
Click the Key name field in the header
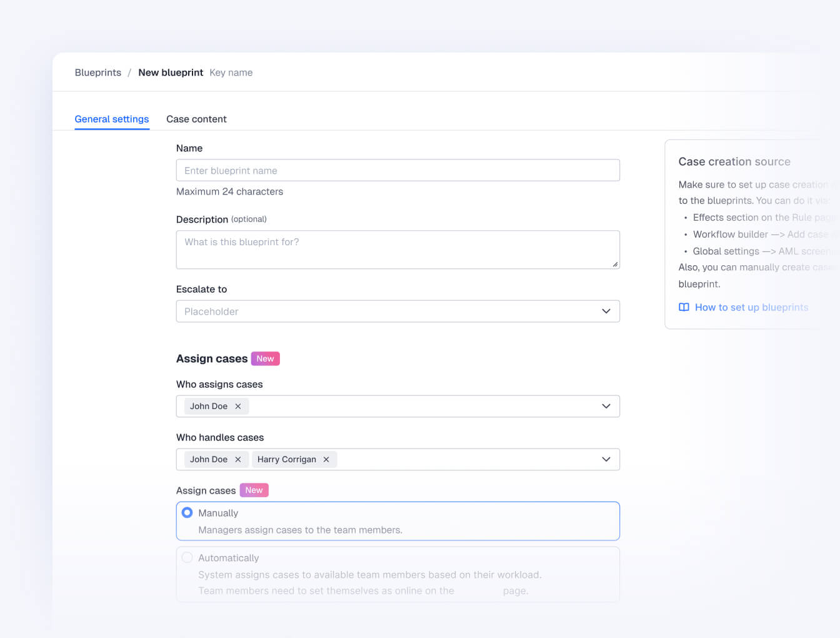(231, 73)
